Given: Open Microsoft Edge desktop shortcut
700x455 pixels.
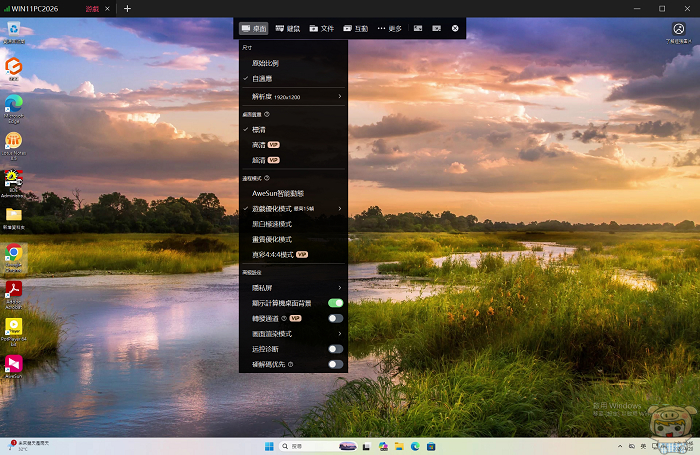Looking at the screenshot, I should click(14, 104).
